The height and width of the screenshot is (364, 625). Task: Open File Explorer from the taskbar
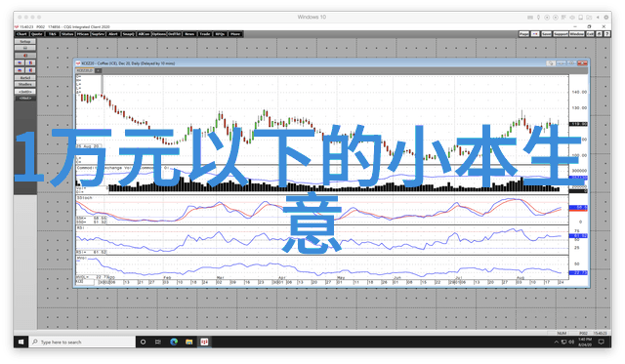(x=188, y=342)
